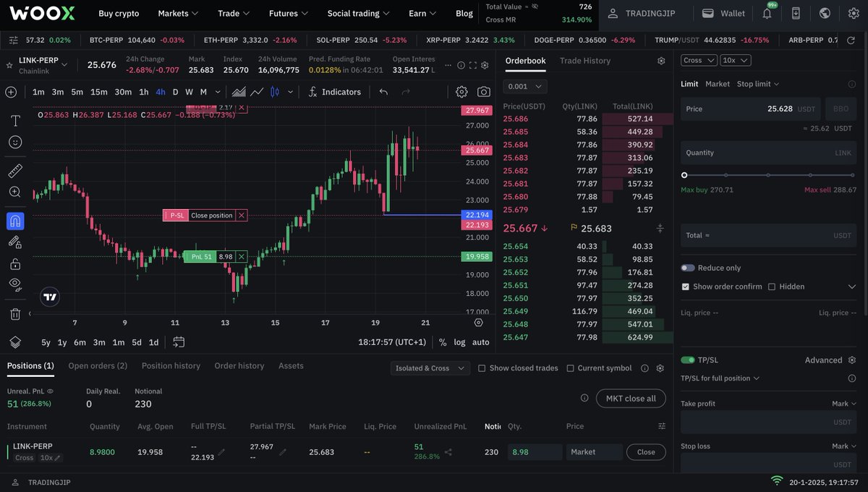Lock all drawing tools
Screen dimensions: 868x492
(15, 263)
